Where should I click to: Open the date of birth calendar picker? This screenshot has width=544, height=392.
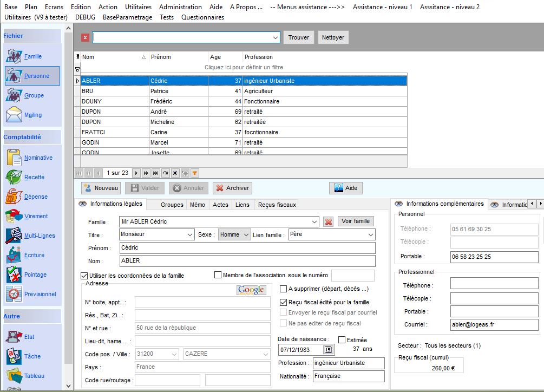[x=327, y=350]
